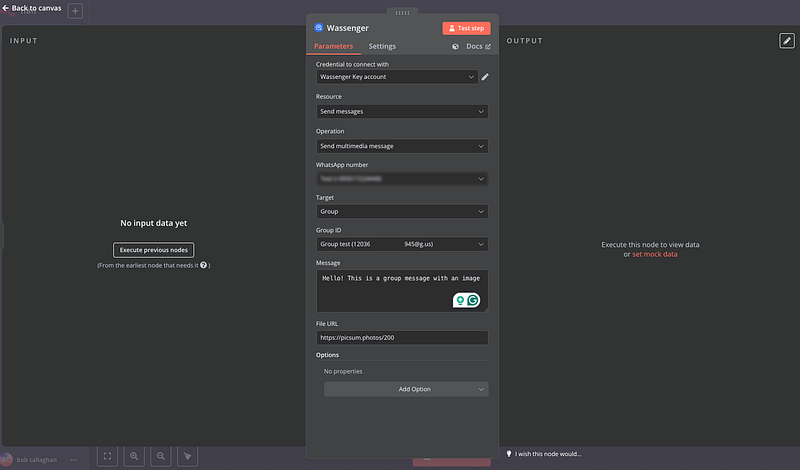The height and width of the screenshot is (470, 800).
Task: Click the zoom out canvas icon
Action: (x=161, y=456)
